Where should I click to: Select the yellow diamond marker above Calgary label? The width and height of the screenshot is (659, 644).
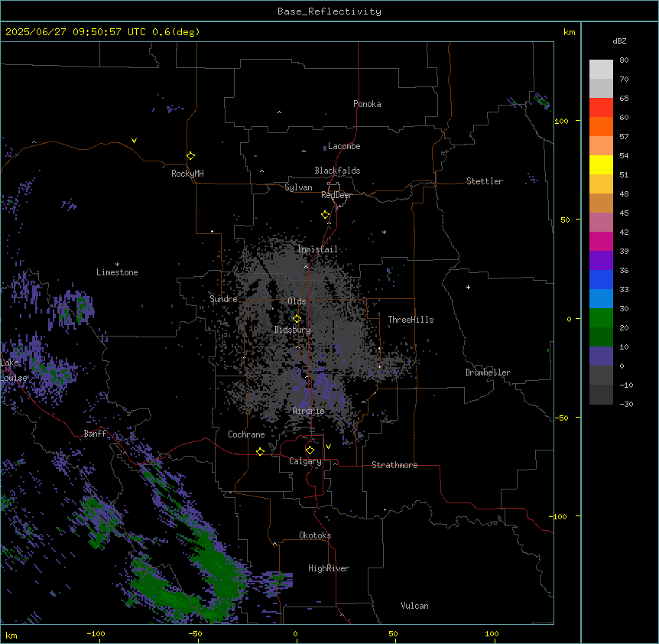coord(310,450)
